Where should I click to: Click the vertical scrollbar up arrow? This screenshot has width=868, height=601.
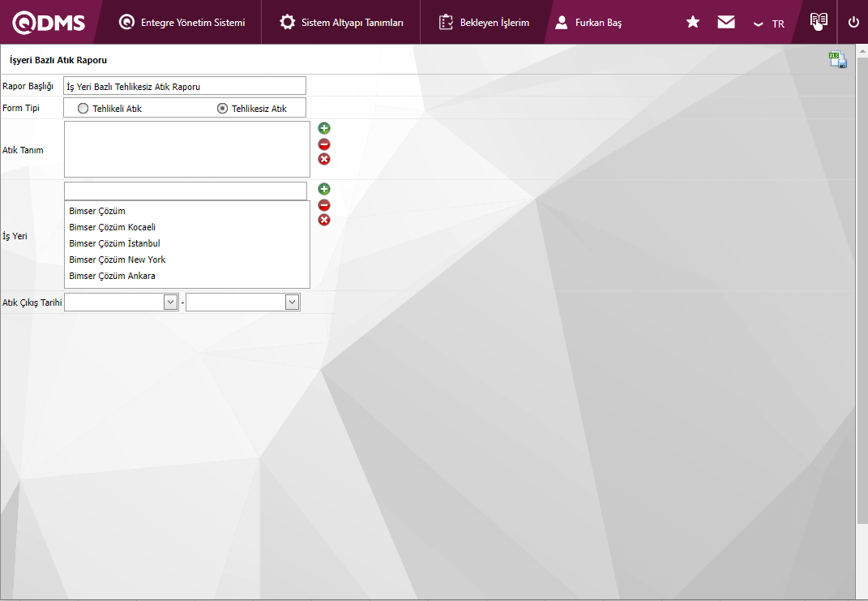862,50
